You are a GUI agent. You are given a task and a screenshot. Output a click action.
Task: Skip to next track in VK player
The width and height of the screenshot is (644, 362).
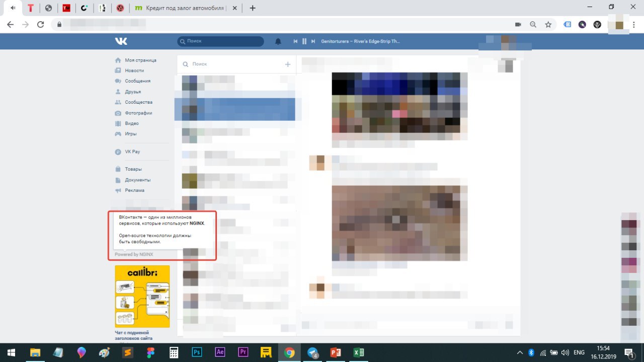[x=313, y=41]
